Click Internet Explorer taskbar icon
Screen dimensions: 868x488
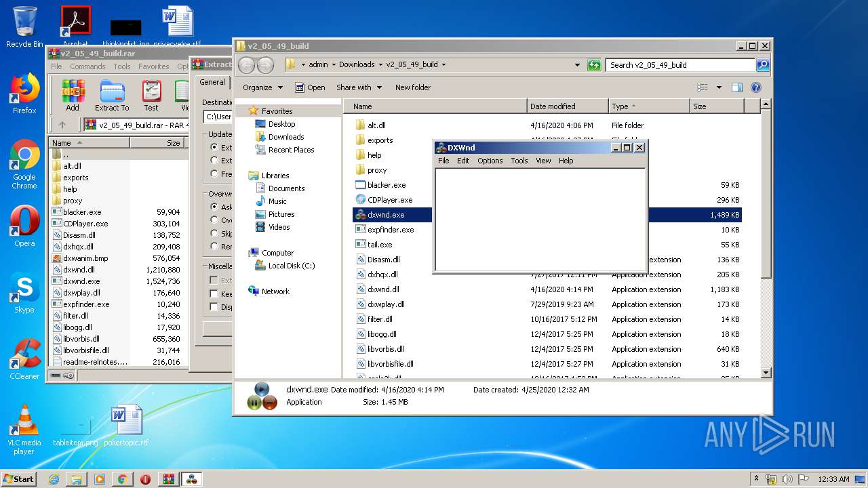pyautogui.click(x=54, y=479)
